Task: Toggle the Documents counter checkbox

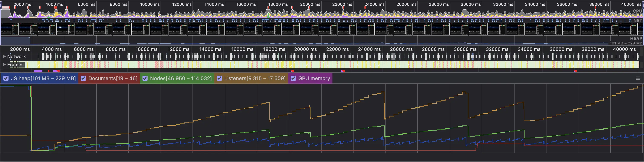Action: click(x=83, y=78)
